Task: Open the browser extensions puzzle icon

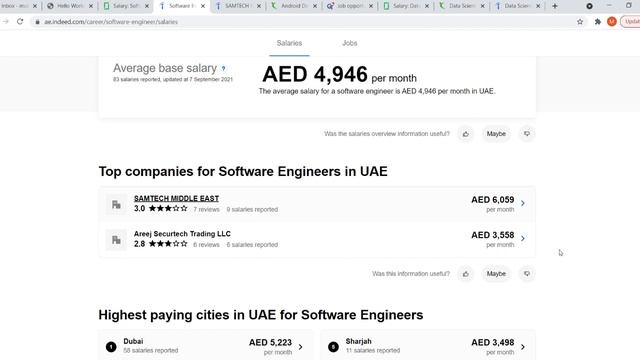Action: pos(598,22)
